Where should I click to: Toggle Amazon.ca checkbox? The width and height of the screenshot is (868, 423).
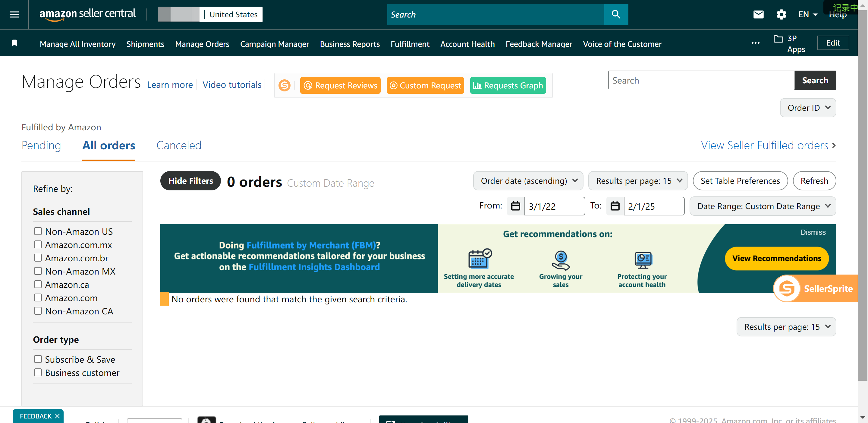click(x=38, y=284)
